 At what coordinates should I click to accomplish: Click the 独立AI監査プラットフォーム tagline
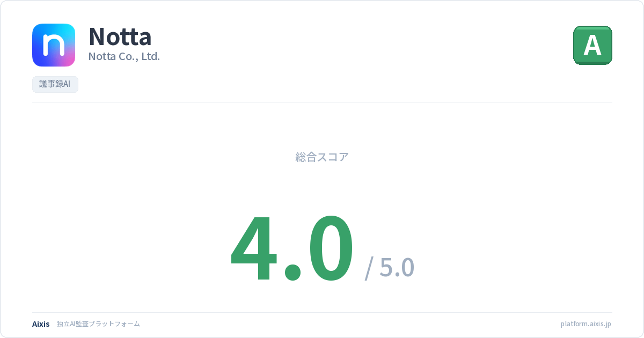pyautogui.click(x=98, y=324)
